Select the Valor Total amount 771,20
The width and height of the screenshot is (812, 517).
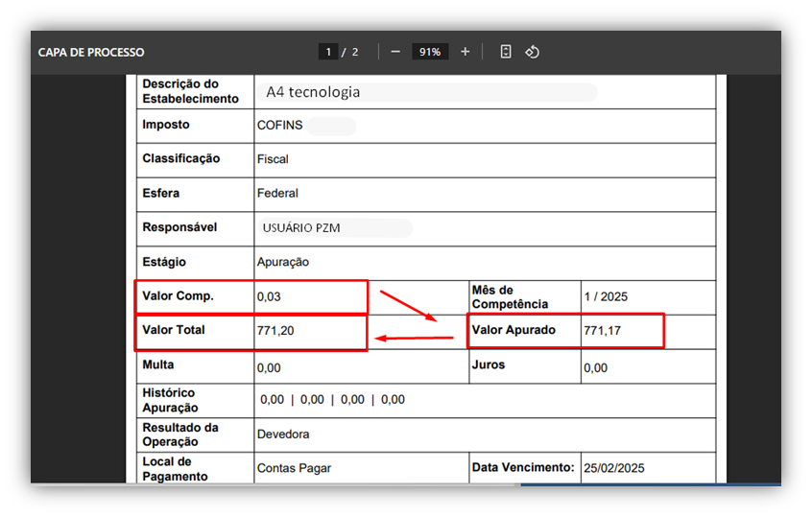point(274,331)
